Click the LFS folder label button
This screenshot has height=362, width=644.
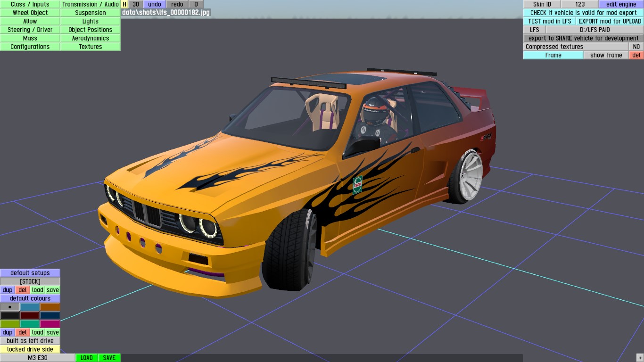pos(534,30)
